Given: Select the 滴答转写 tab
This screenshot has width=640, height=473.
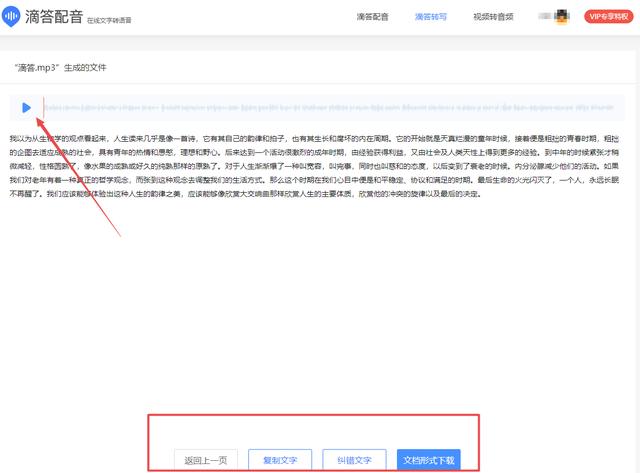Looking at the screenshot, I should coord(433,17).
